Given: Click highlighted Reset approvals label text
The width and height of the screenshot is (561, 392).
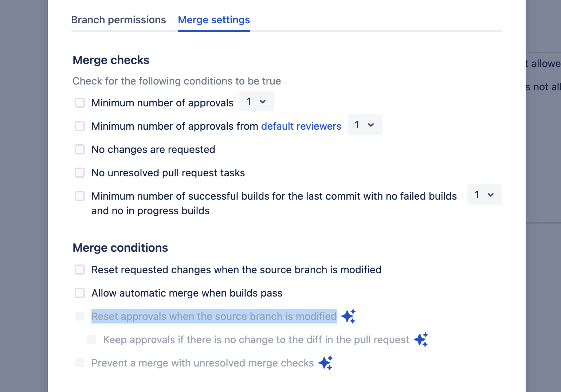Looking at the screenshot, I should click(x=214, y=316).
